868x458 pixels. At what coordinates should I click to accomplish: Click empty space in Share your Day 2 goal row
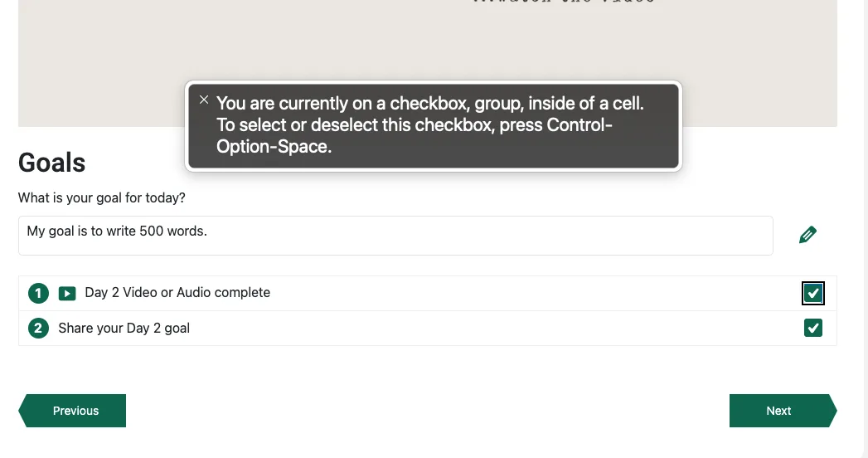[497, 329]
